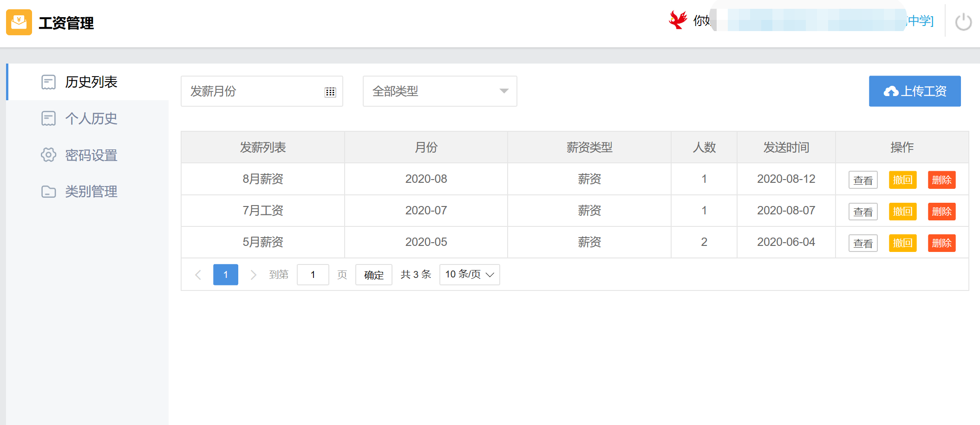The width and height of the screenshot is (980, 425).
Task: Open the 10 条/页 page size dropdown
Action: point(469,275)
